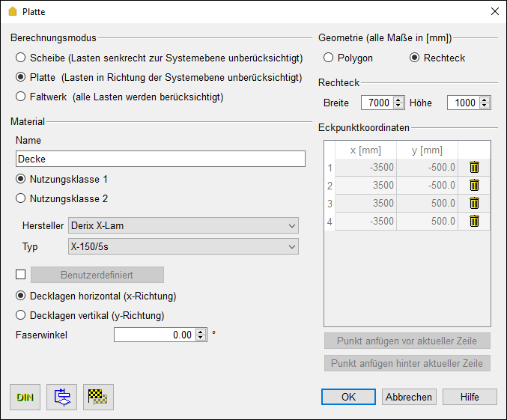Click the checkered flag icon button

[x=99, y=398]
